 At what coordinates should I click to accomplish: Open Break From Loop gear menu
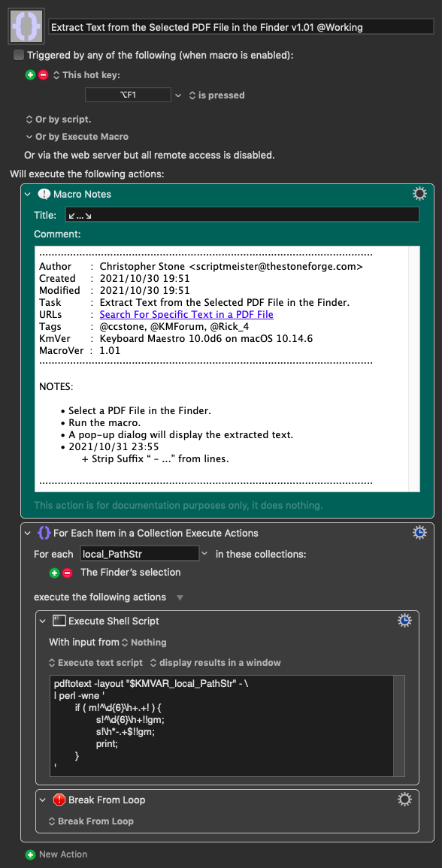405,800
